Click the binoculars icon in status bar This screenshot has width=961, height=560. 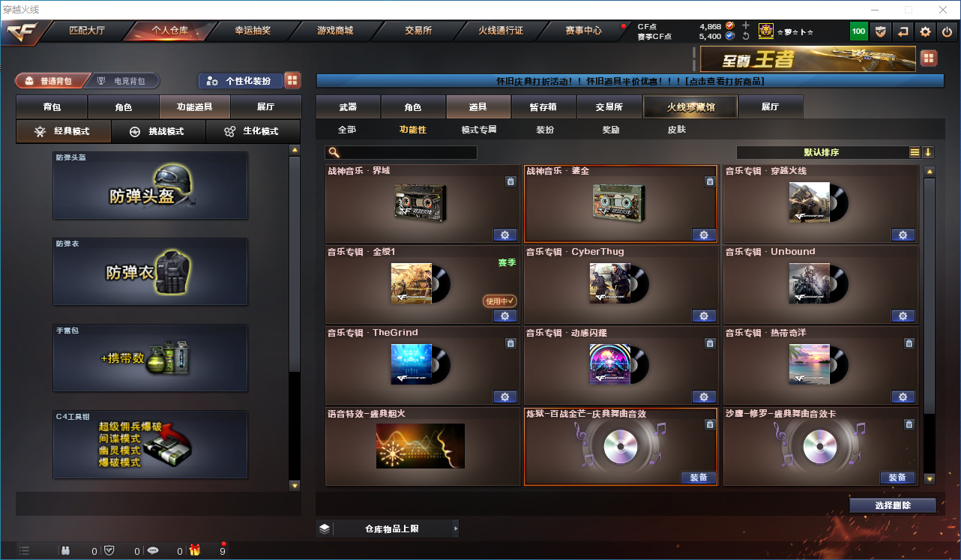click(x=66, y=550)
